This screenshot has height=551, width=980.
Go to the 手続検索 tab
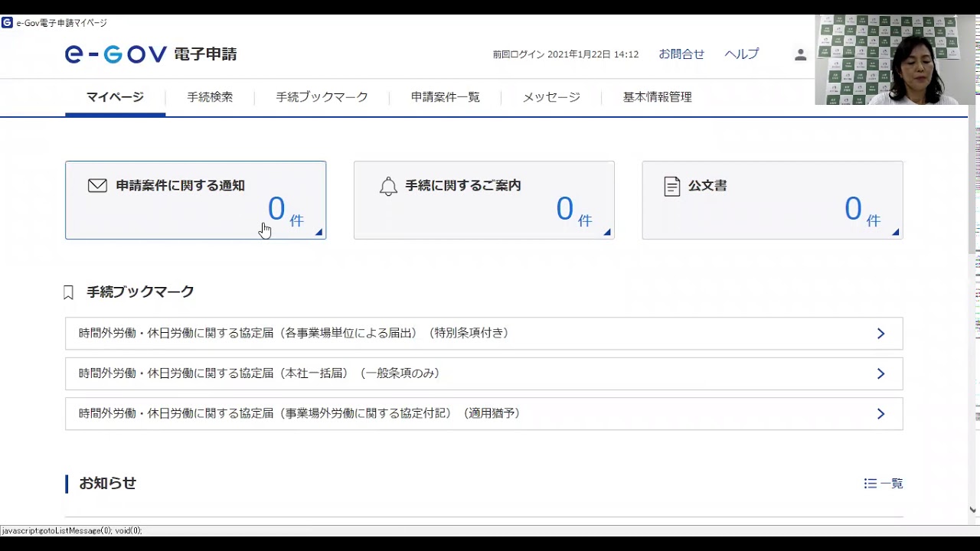pos(210,97)
